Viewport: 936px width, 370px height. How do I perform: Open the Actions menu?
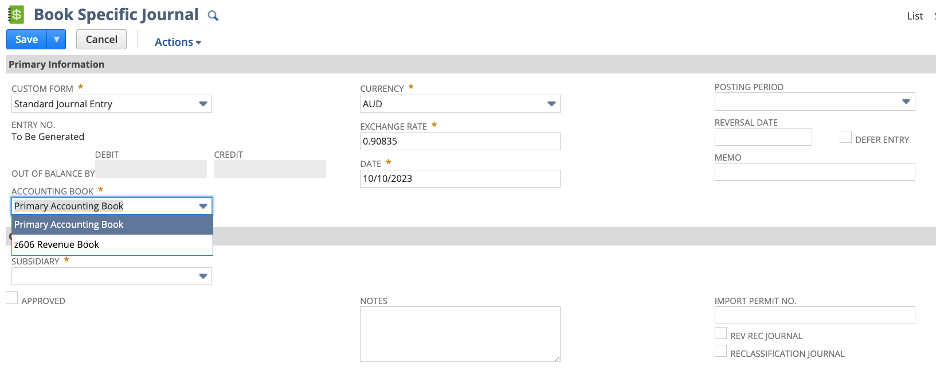178,42
